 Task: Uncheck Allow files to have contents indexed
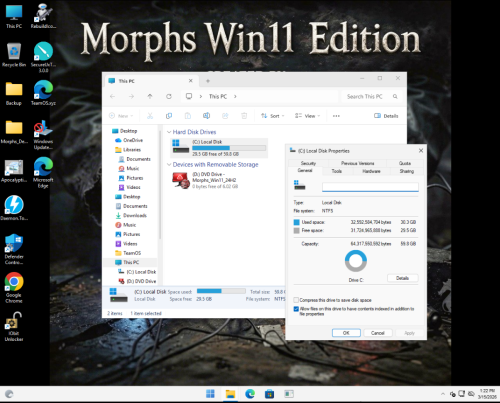point(296,309)
